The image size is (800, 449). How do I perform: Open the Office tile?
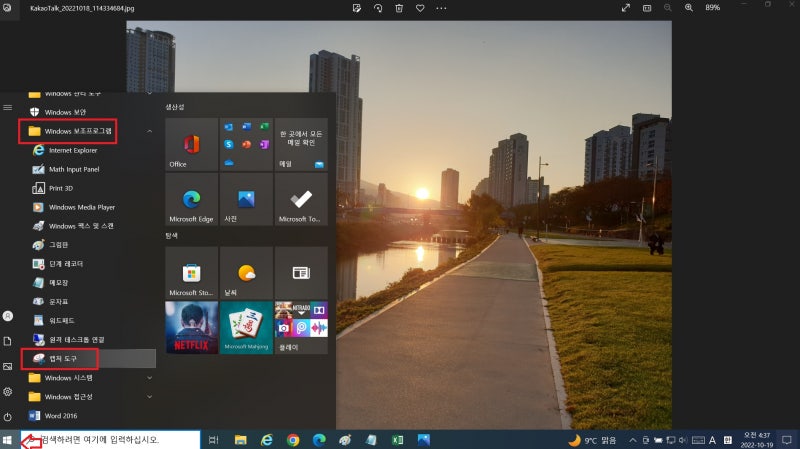[x=191, y=144]
